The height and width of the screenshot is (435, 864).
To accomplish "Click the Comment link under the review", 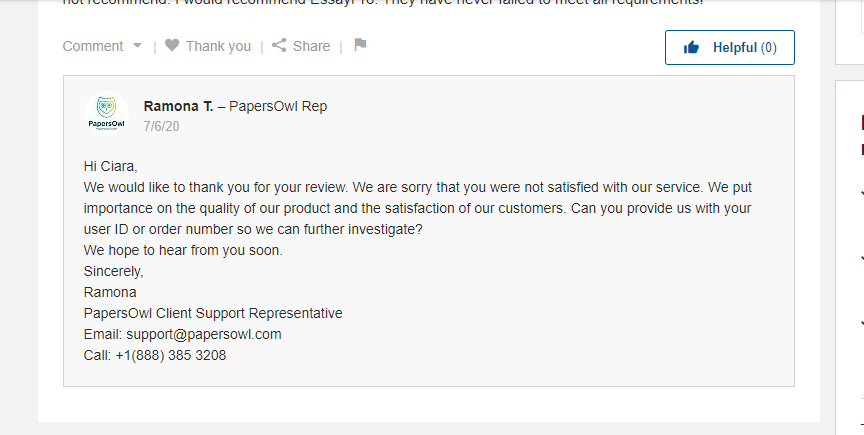I will 93,46.
